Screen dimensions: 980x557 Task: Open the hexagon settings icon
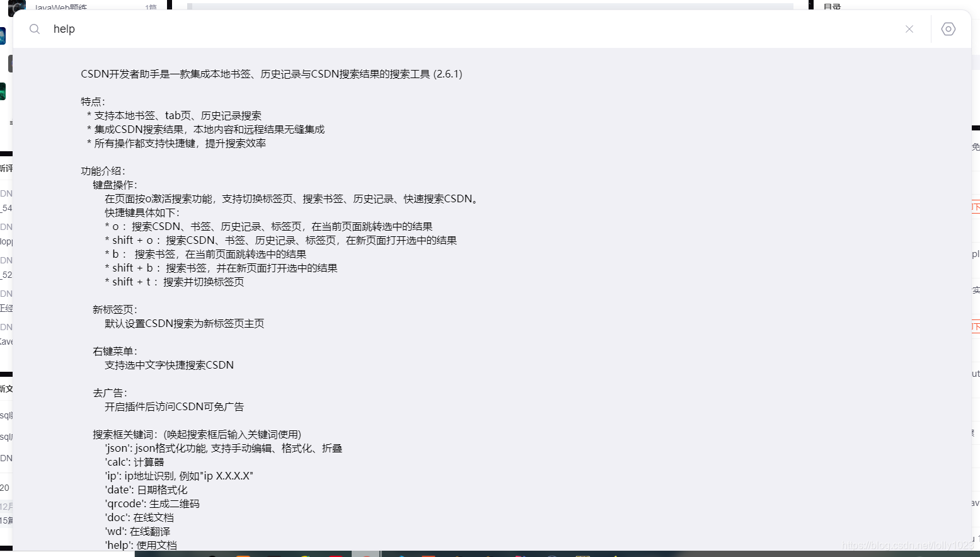(x=948, y=29)
